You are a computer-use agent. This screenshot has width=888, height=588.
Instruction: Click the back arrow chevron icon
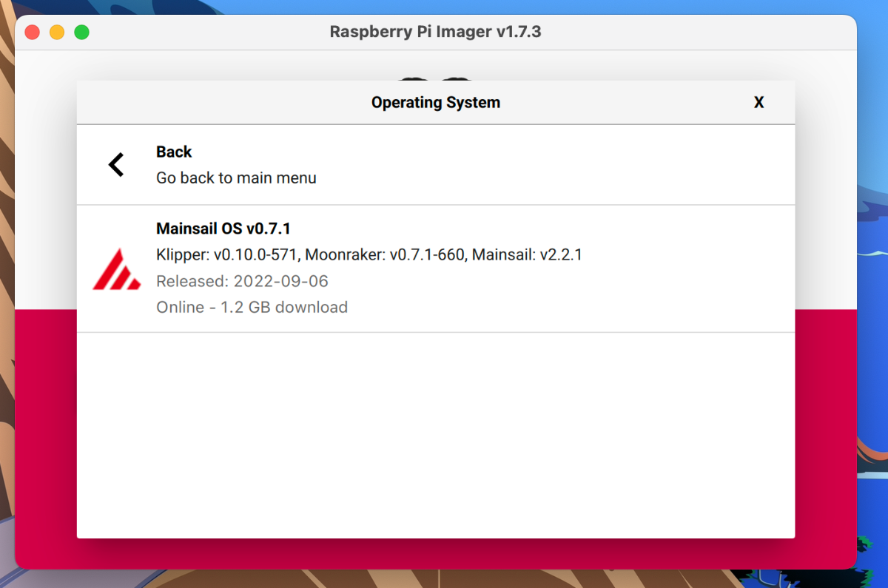click(x=116, y=164)
